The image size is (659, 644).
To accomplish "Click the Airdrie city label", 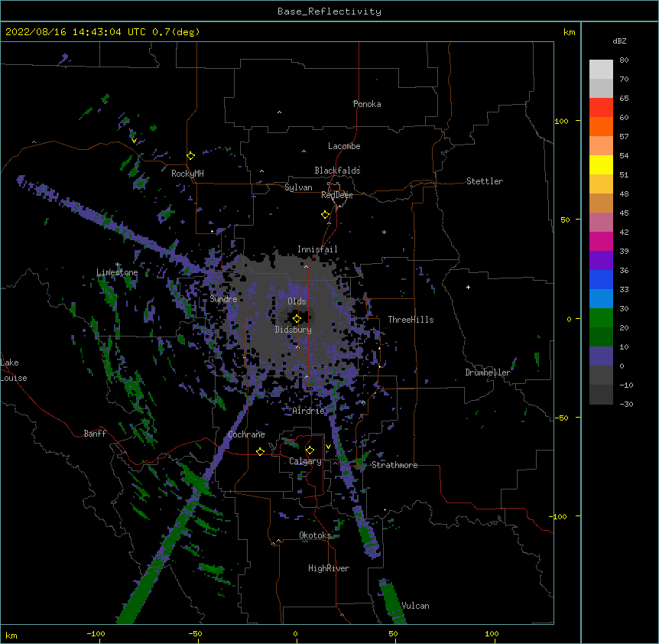I will point(309,411).
